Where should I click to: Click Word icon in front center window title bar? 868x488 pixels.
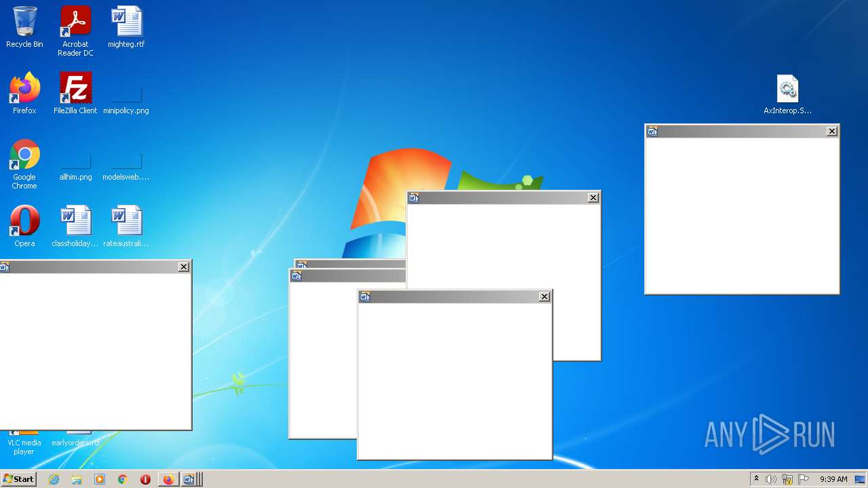click(x=365, y=297)
